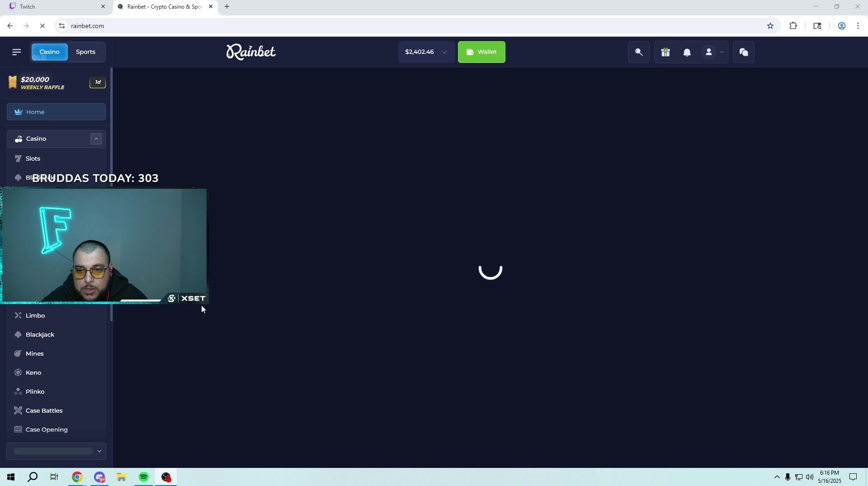
Task: Switch to the Twitch browser tab
Action: 57,7
